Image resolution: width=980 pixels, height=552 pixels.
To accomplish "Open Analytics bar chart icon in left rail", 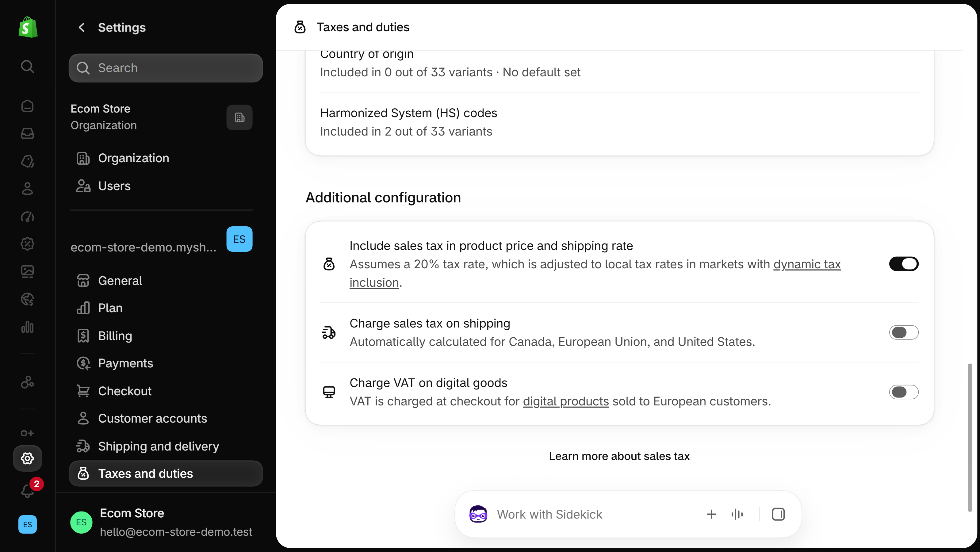I will [27, 327].
